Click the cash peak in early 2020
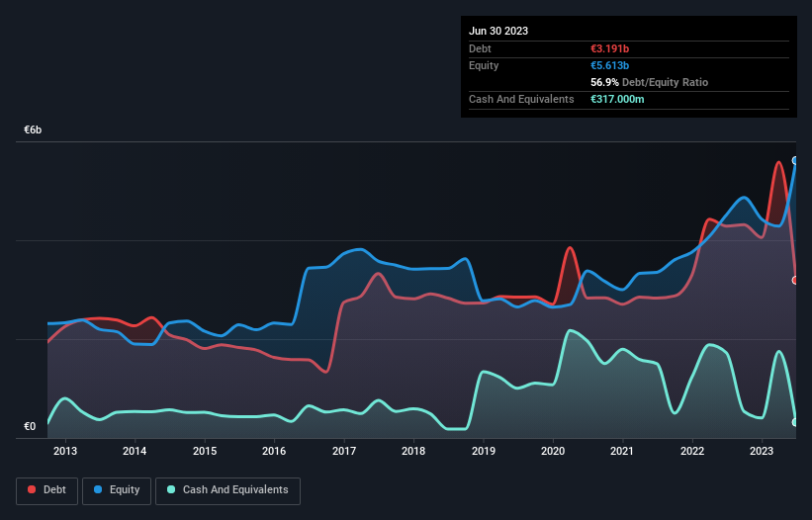 (x=570, y=330)
